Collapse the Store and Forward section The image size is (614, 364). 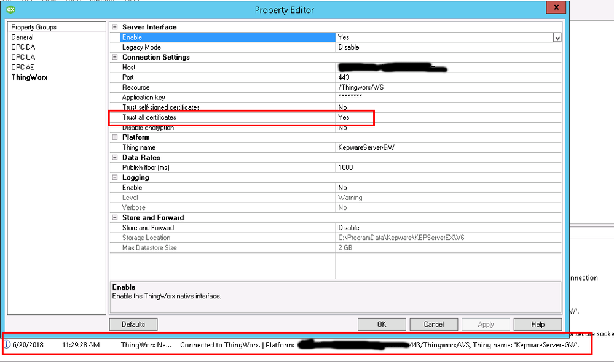[115, 217]
